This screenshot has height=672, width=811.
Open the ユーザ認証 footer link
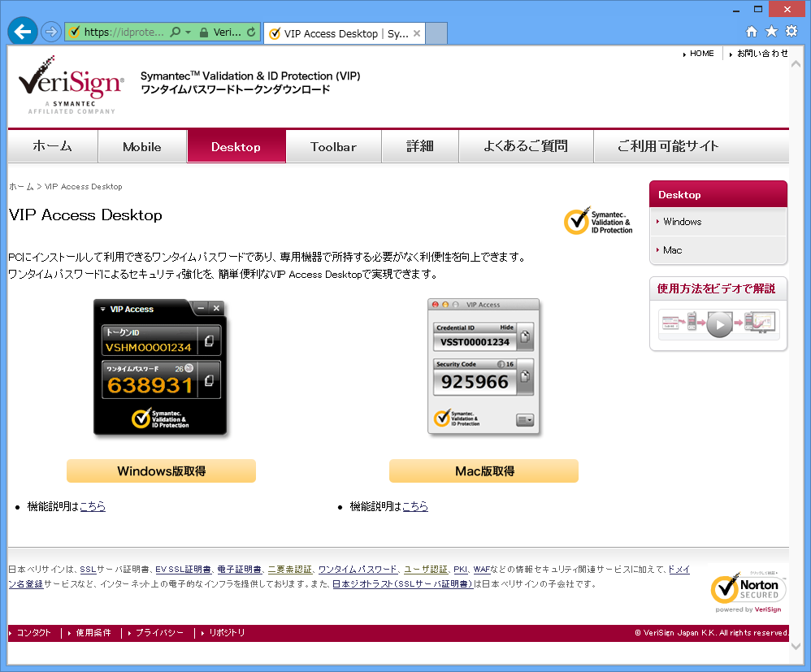tap(426, 570)
